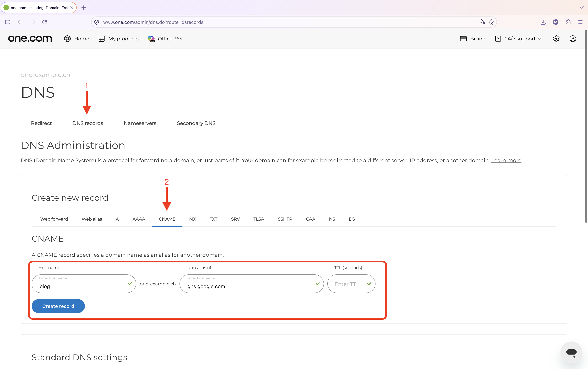
Task: Open the browser extensions puzzle icon
Action: tap(568, 22)
